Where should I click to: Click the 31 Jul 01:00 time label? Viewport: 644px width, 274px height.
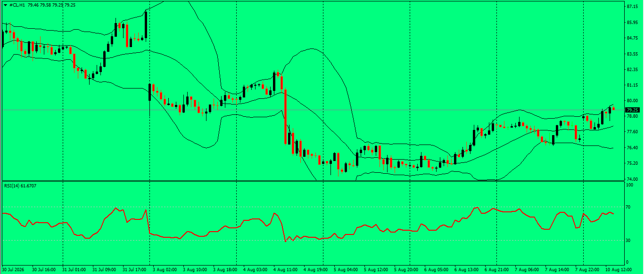(74, 270)
